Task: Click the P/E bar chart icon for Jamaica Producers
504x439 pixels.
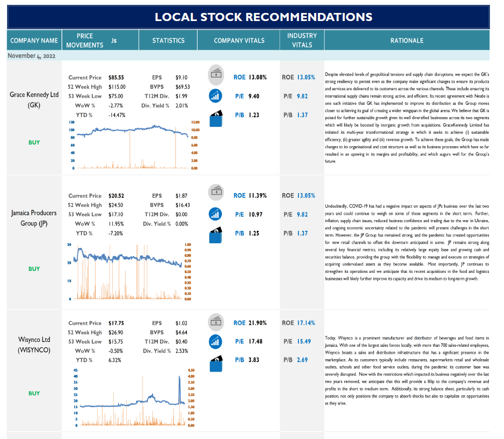Action: point(215,214)
